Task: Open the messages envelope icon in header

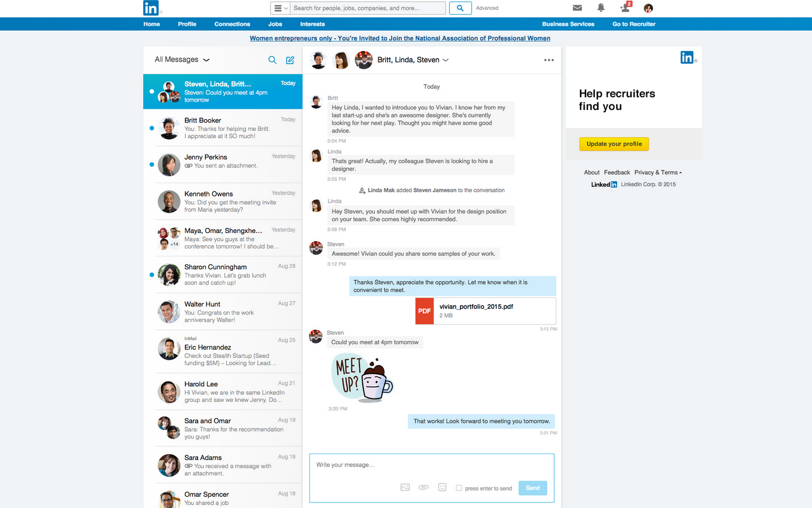Action: coord(577,8)
